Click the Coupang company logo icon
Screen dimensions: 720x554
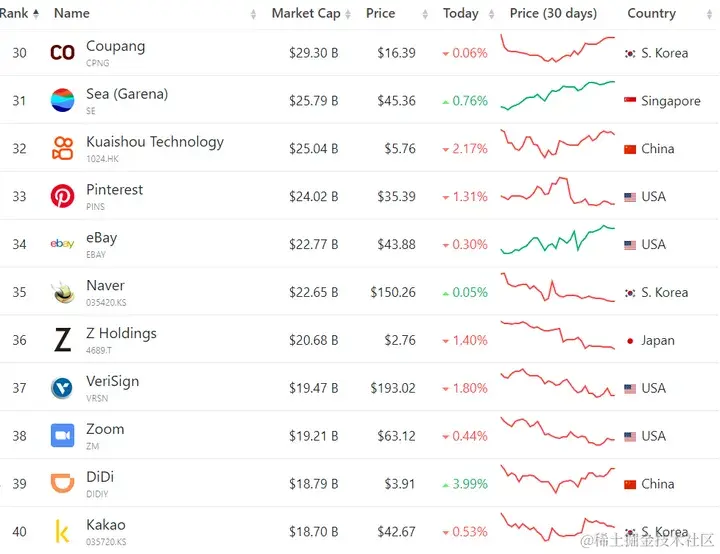(62, 53)
